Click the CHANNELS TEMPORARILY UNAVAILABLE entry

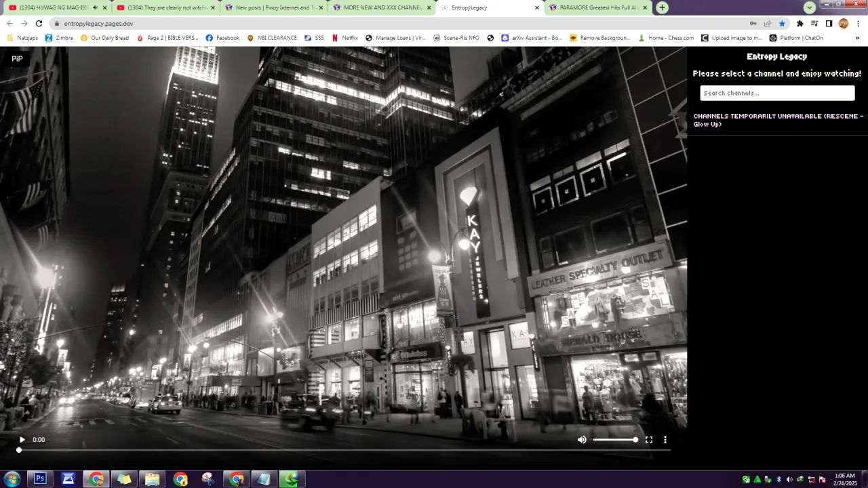pyautogui.click(x=777, y=120)
